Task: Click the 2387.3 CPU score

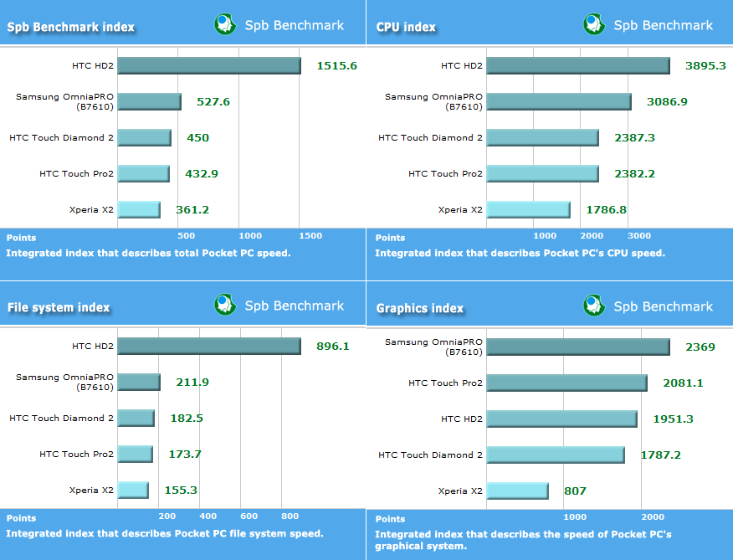Action: [634, 138]
